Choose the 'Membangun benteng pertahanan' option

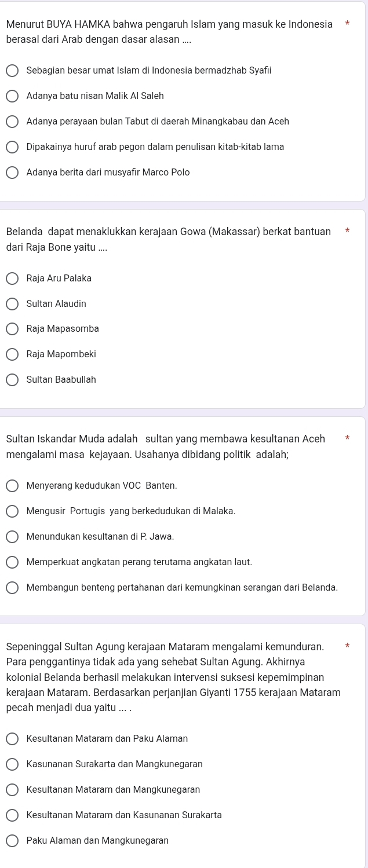(12, 588)
